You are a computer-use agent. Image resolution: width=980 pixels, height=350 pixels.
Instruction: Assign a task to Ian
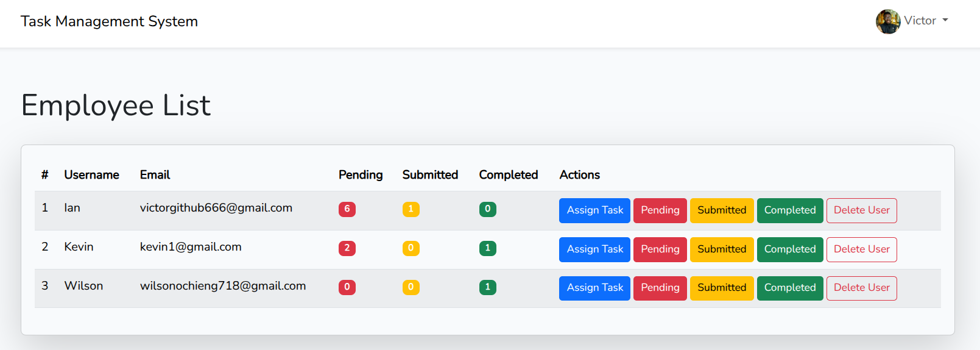[594, 210]
